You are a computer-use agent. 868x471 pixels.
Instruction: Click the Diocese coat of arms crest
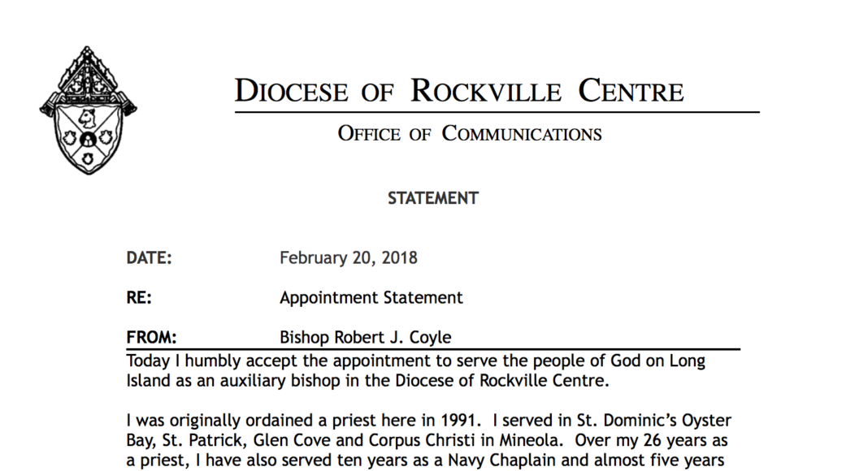tap(89, 110)
